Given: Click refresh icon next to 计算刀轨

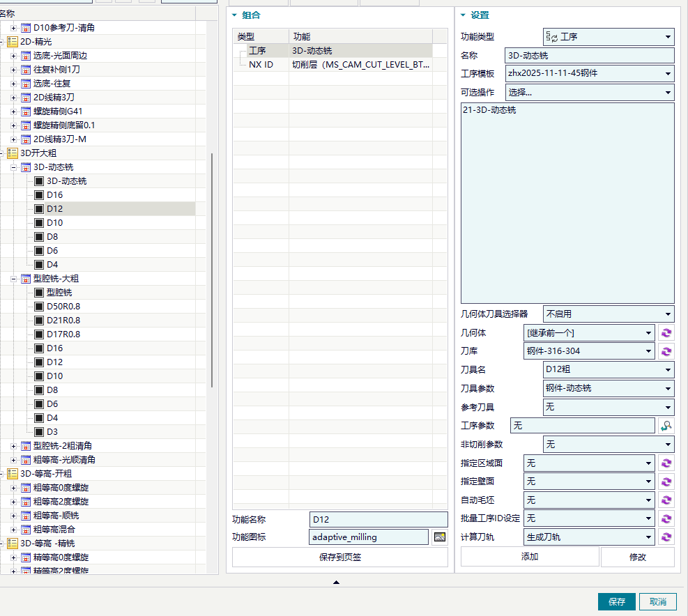Looking at the screenshot, I should [x=666, y=537].
